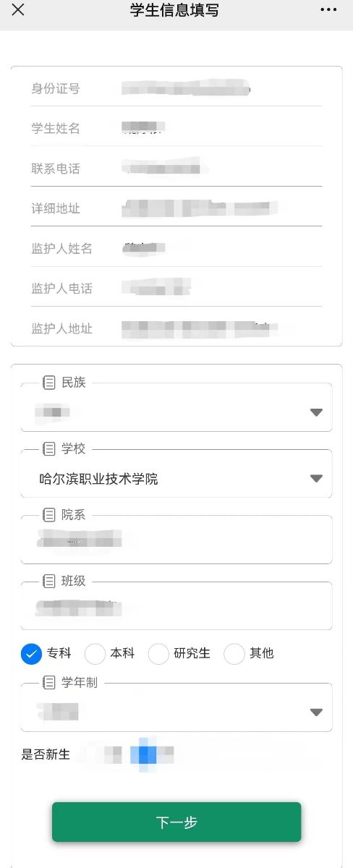This screenshot has width=353, height=868.
Task: Choose the 其他 radio option
Action: click(234, 654)
